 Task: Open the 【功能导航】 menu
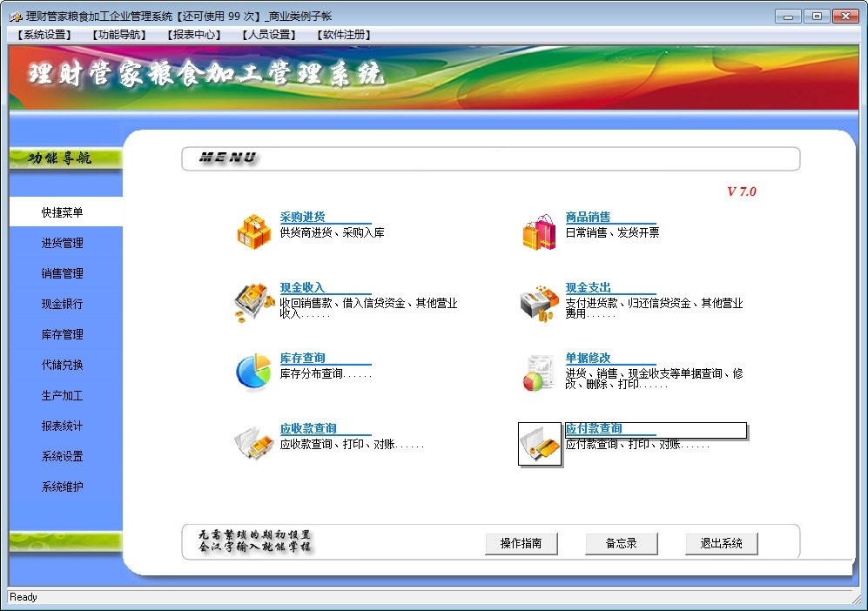click(x=119, y=35)
